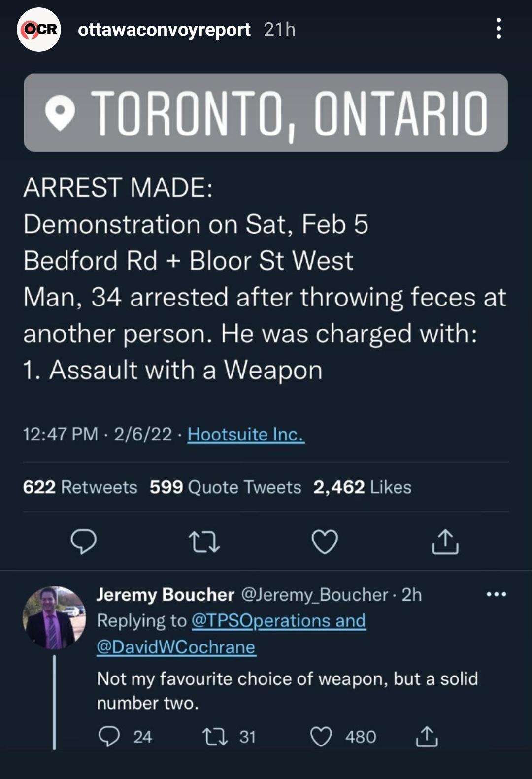Tap the retweet icon under main tweet

click(204, 542)
